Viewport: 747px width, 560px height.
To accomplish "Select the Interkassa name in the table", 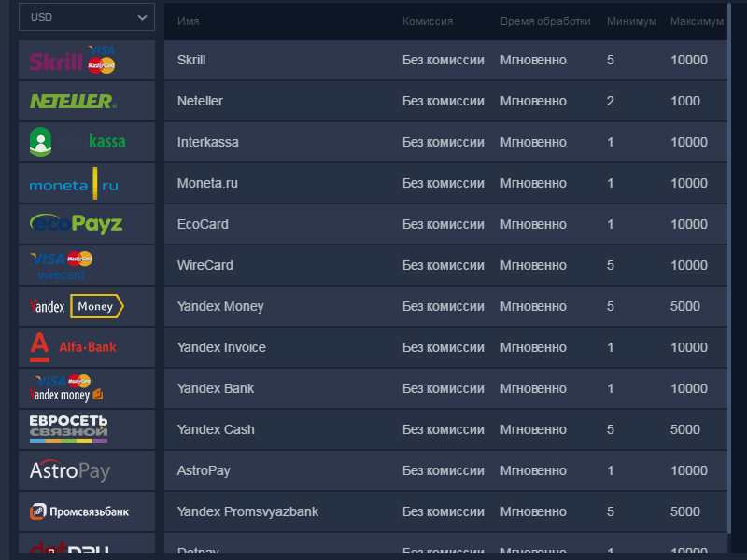I will point(207,142).
